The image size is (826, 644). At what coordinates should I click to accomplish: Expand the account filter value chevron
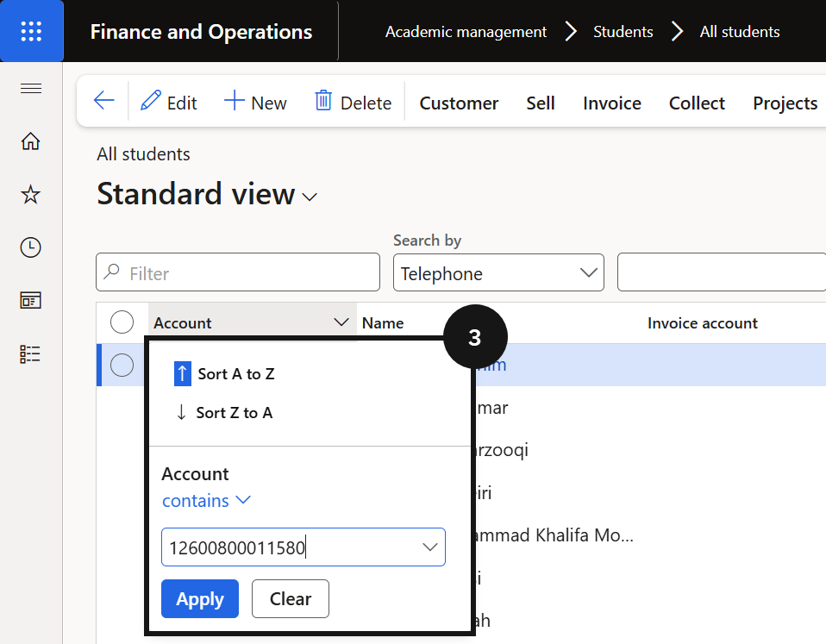(430, 547)
